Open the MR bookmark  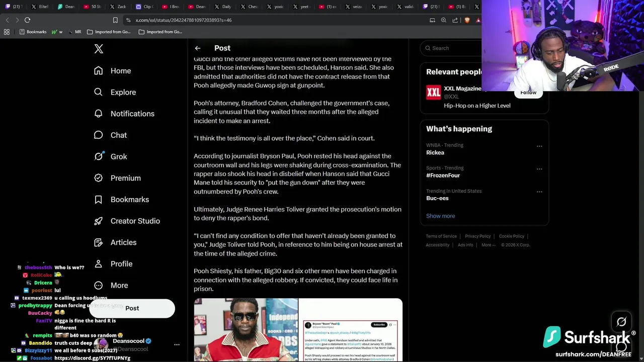click(x=74, y=32)
